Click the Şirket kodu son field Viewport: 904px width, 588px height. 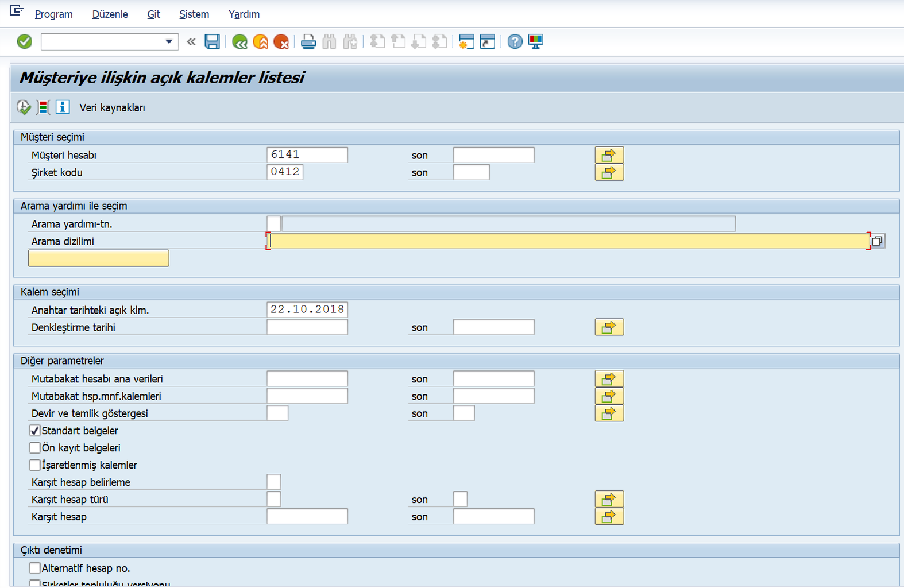(472, 172)
